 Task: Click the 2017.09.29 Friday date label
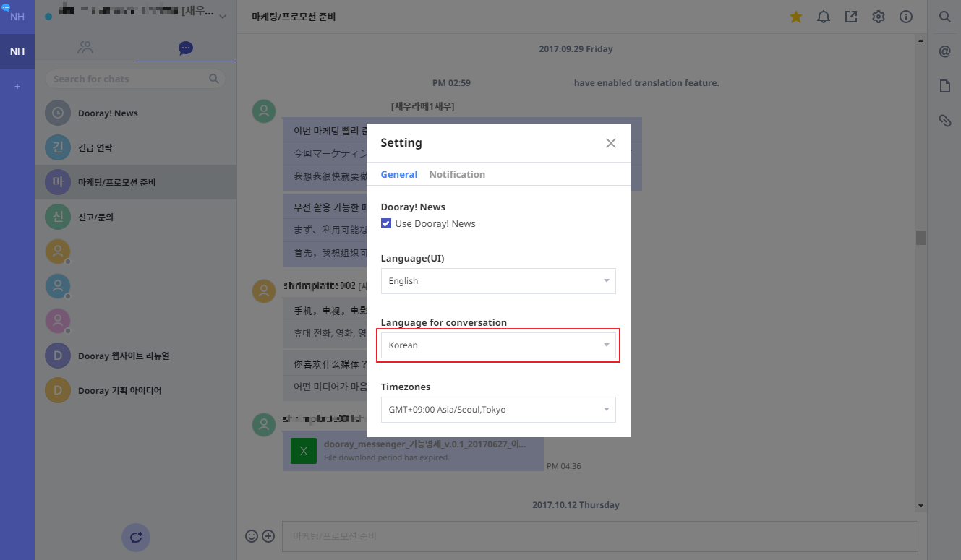576,49
